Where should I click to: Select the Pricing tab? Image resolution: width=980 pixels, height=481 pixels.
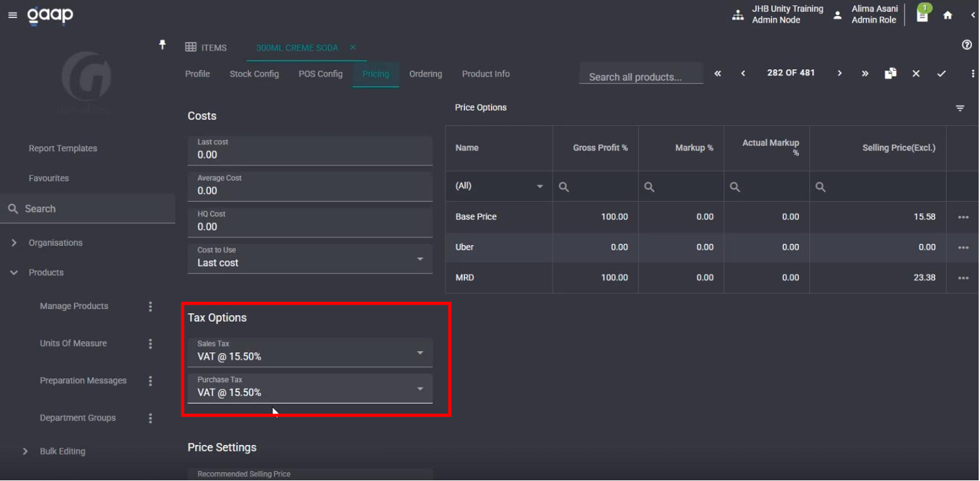click(x=376, y=74)
